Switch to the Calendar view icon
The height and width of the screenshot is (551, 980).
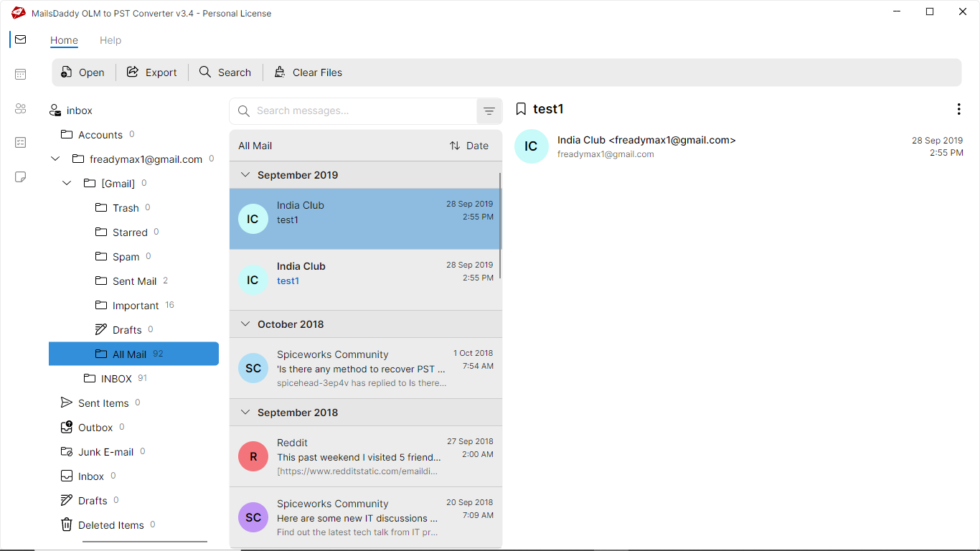pyautogui.click(x=20, y=74)
